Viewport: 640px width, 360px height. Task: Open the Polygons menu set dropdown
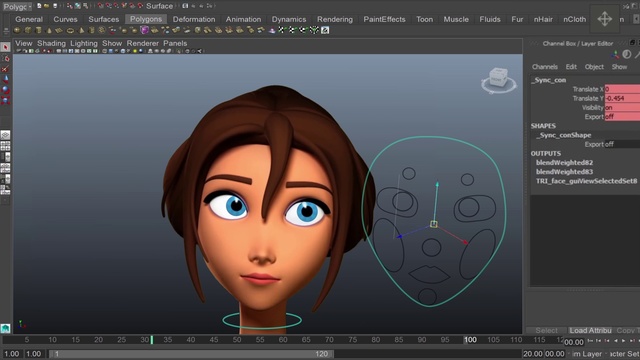[16, 6]
